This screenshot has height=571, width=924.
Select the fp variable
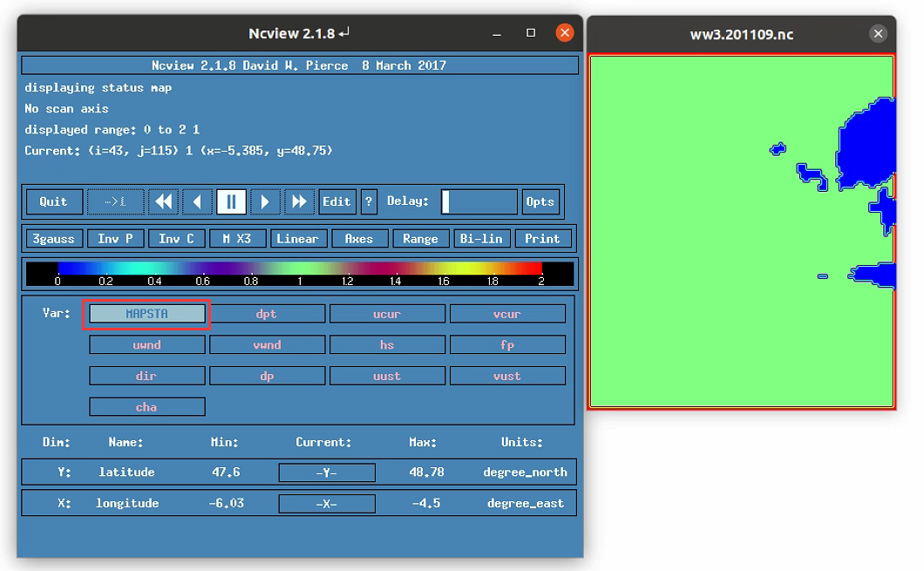[507, 344]
